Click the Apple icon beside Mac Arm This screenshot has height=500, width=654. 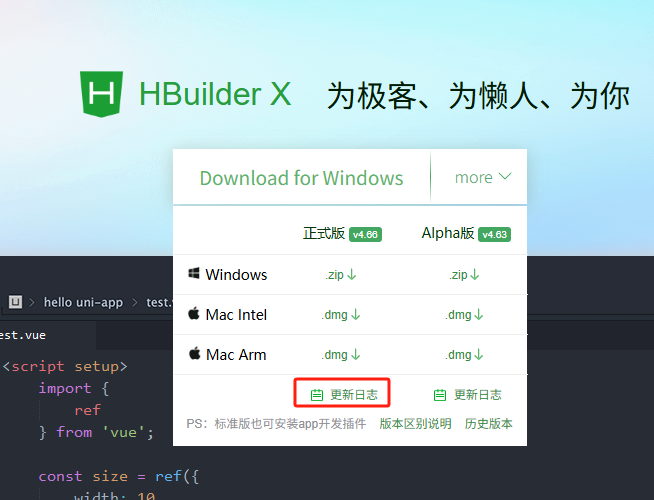click(194, 353)
